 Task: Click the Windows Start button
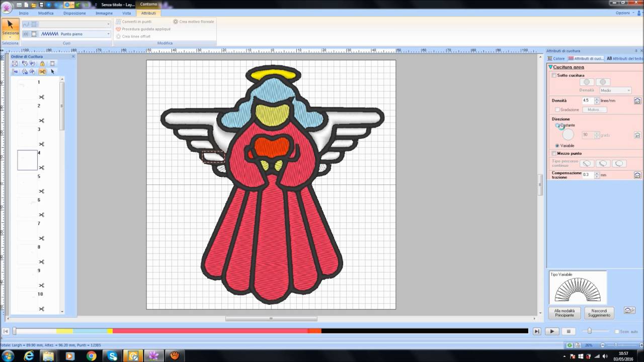click(8, 356)
